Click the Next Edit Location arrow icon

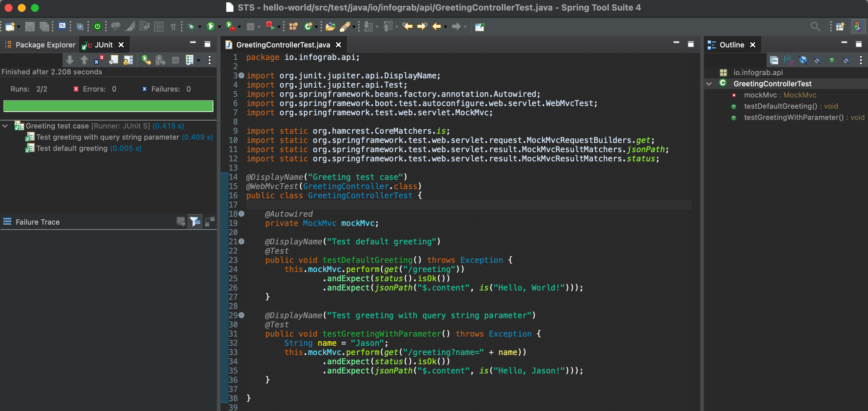pos(422,26)
